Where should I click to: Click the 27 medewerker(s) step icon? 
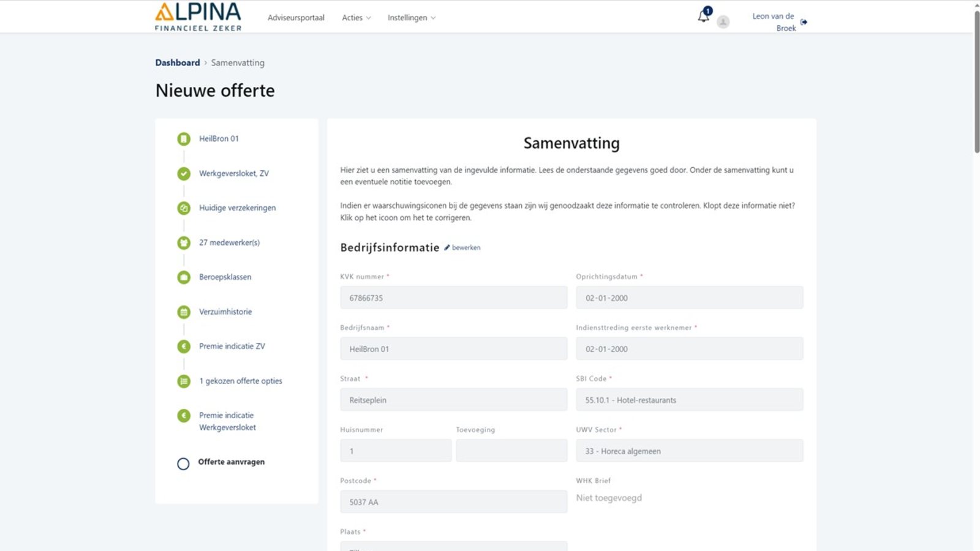(184, 243)
